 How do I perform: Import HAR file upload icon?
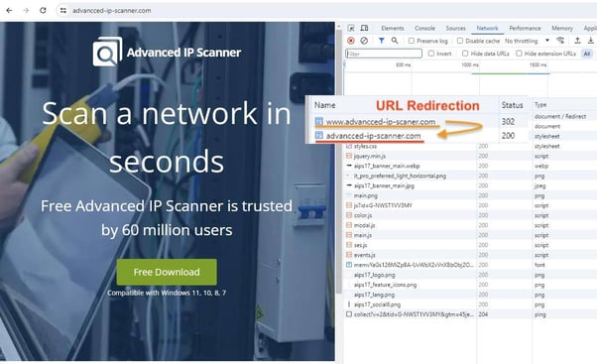pyautogui.click(x=577, y=41)
